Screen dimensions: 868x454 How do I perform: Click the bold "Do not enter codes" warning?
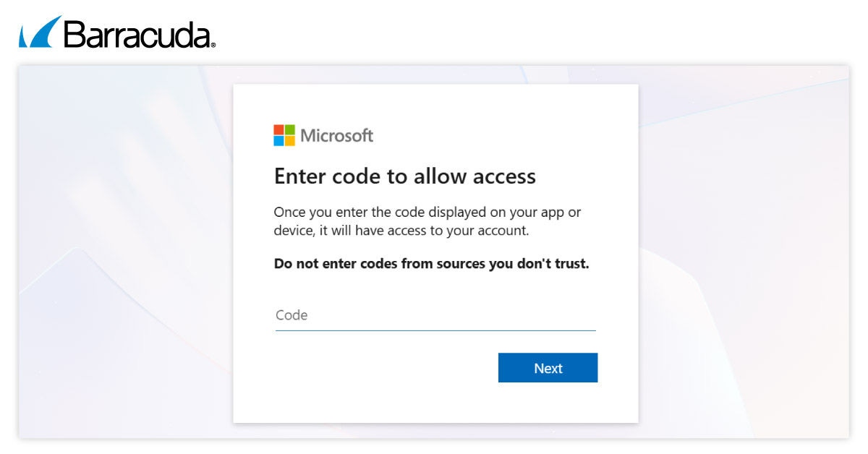(x=431, y=264)
